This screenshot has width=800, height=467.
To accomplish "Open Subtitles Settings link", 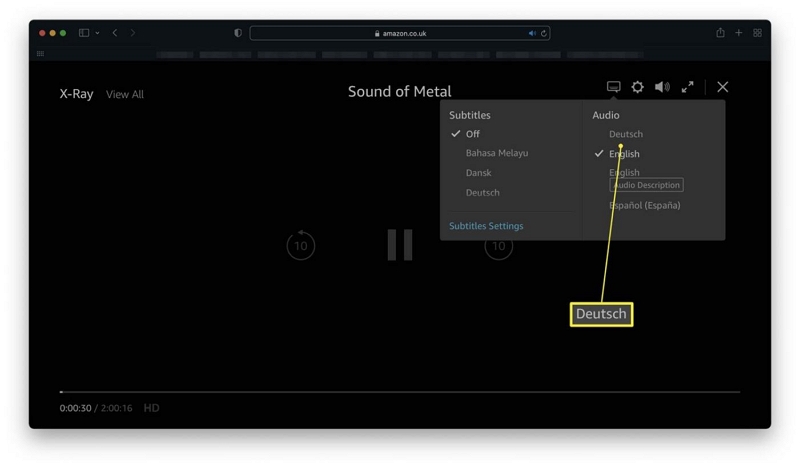I will [486, 226].
